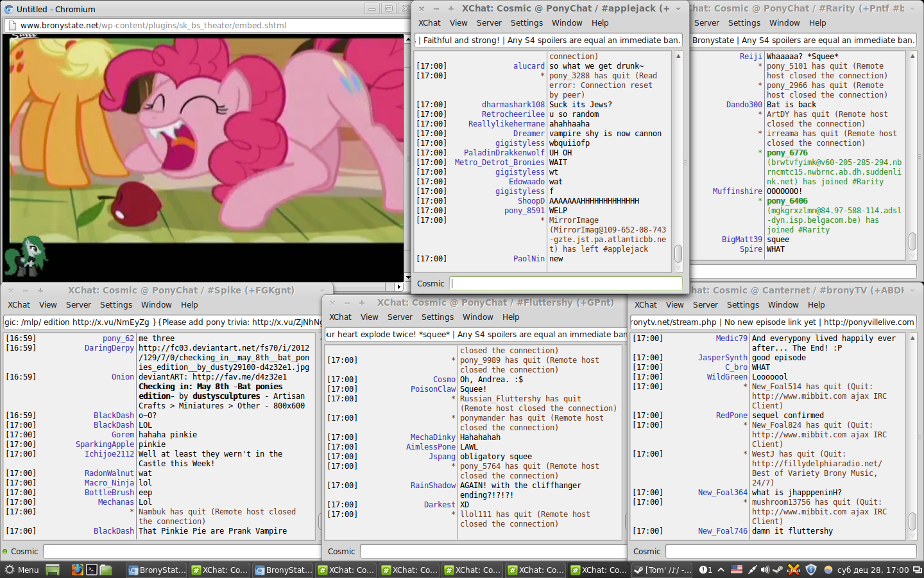Open View menu in #bronyTV window
924x578 pixels.
click(675, 305)
